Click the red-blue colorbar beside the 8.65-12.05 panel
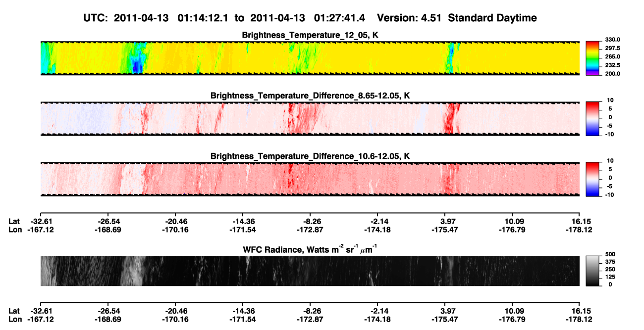This screenshot has height=330, width=644. pos(593,119)
